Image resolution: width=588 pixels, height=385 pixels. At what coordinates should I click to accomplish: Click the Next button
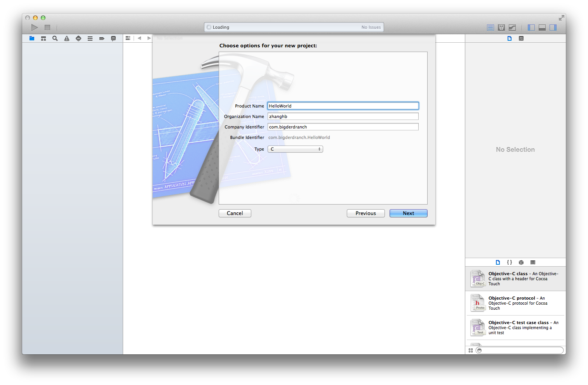[409, 213]
